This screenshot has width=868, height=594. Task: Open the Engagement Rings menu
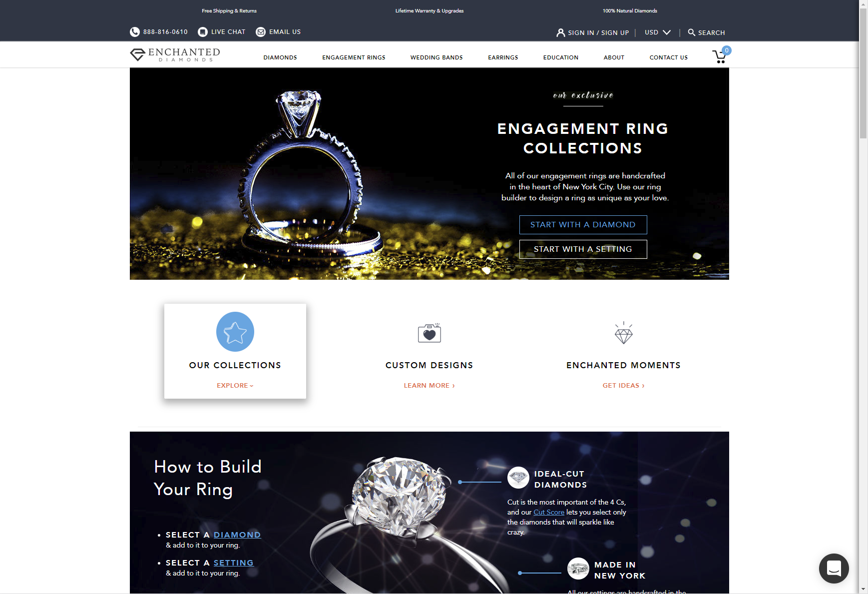click(354, 57)
